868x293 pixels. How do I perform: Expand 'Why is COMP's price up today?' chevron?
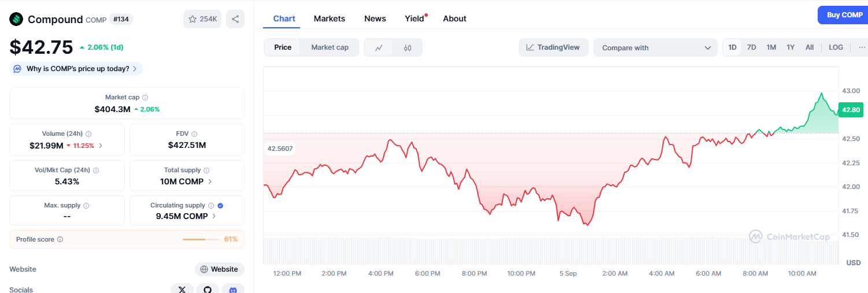[x=135, y=69]
